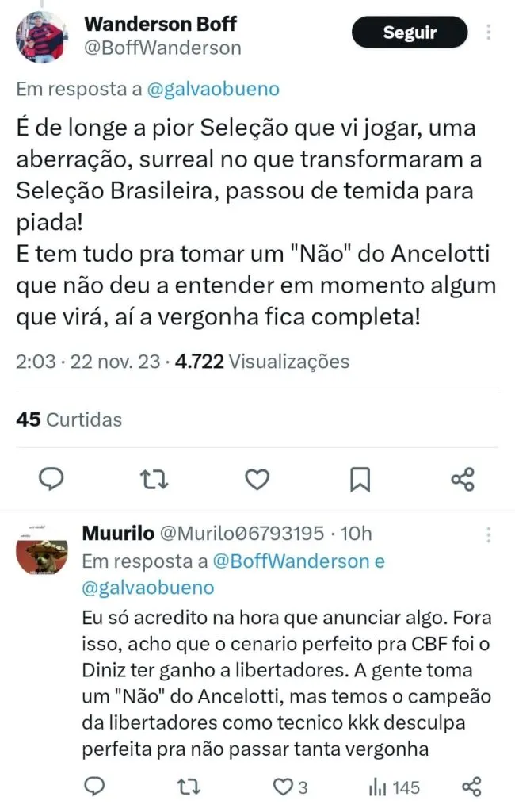Viewport: 515px width, 812px height.
Task: Open Wanderson Boff's profile picture
Action: click(x=41, y=36)
